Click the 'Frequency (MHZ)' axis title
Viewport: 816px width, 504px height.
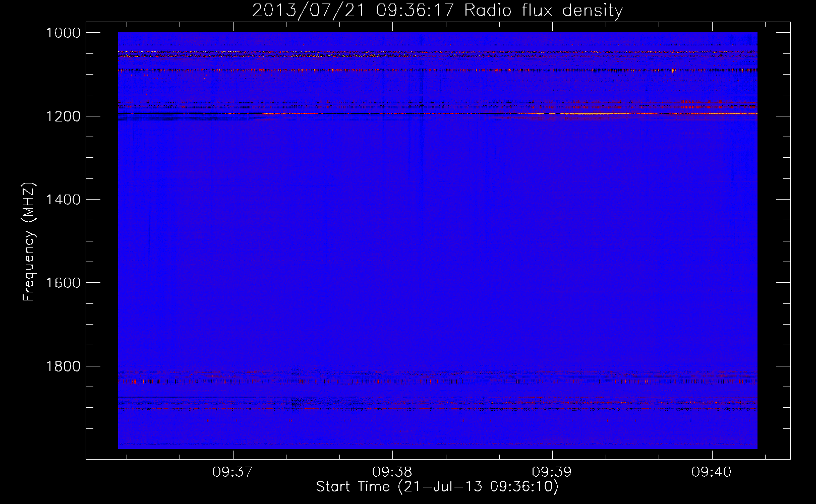pos(29,242)
